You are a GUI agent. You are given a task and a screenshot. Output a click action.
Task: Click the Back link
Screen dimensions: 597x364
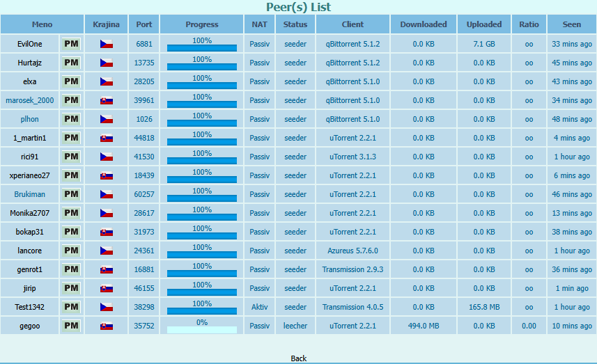point(298,358)
